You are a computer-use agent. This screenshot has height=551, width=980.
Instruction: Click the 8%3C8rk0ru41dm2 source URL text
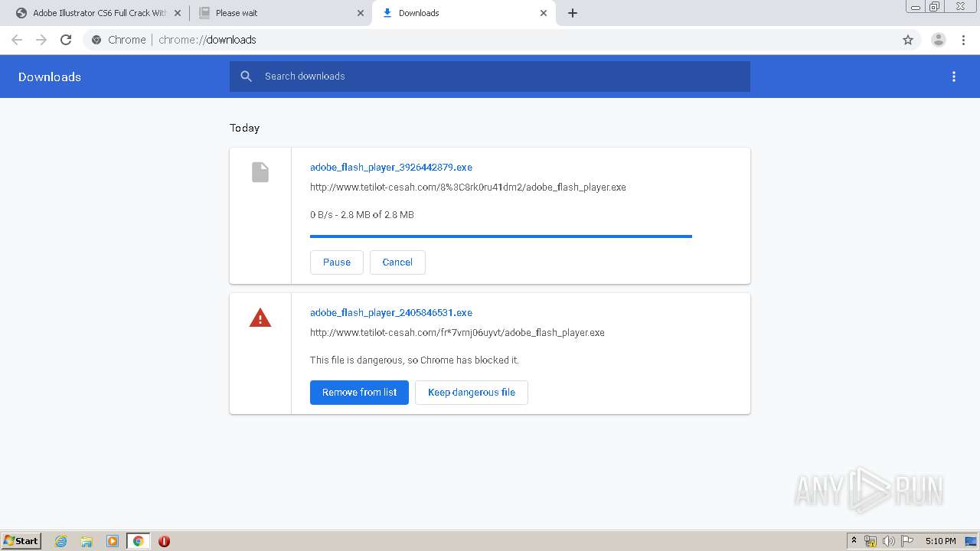pos(468,187)
